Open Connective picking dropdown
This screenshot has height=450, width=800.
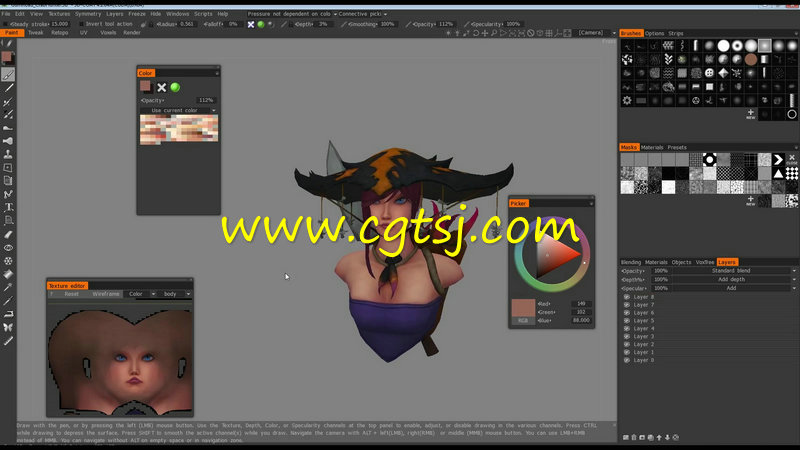363,14
